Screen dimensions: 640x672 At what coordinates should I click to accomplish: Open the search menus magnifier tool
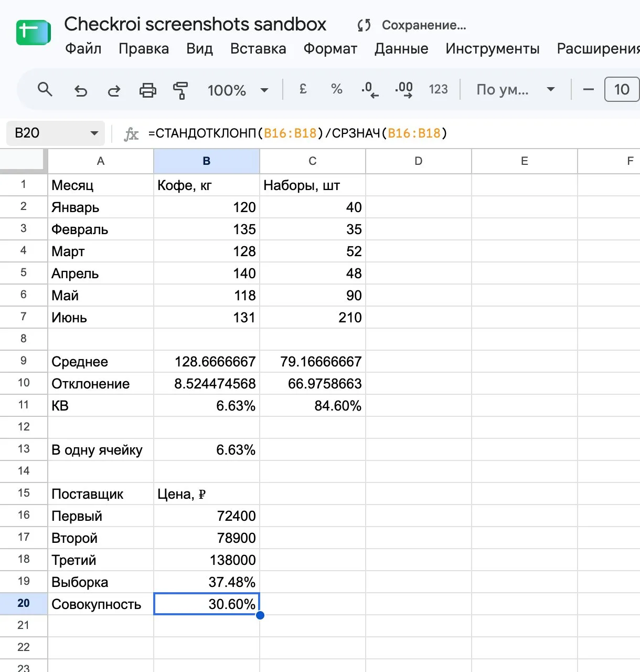(45, 90)
